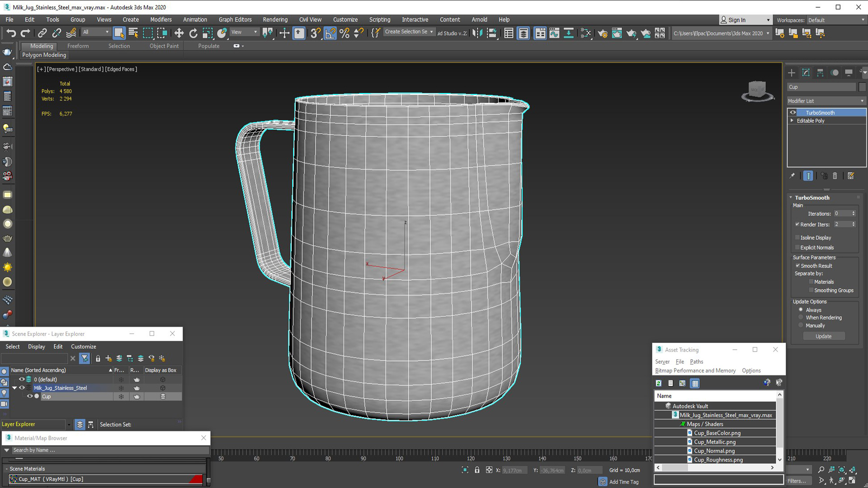Enable Explicit Normals checkbox

[x=797, y=247]
